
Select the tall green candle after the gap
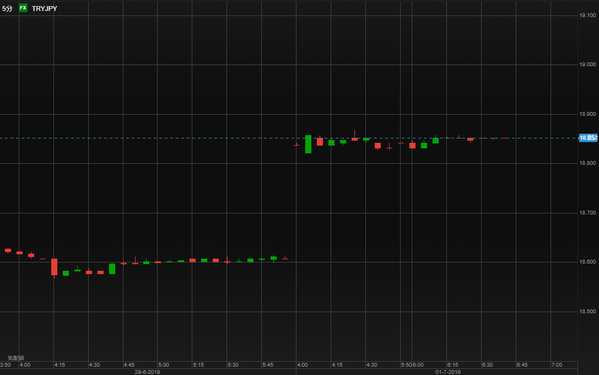(308, 144)
